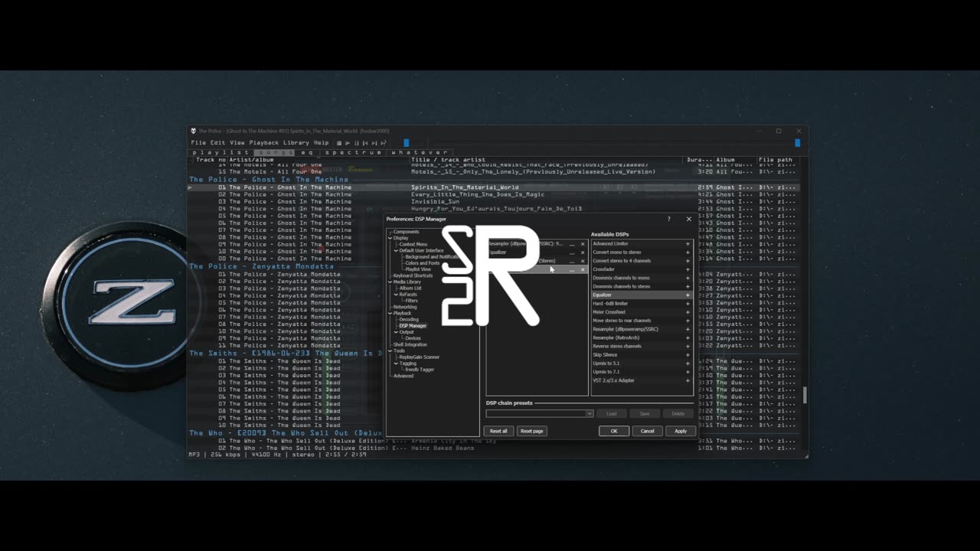The height and width of the screenshot is (551, 980).
Task: Remove the highlighted active DSP row with its X
Action: tap(583, 269)
